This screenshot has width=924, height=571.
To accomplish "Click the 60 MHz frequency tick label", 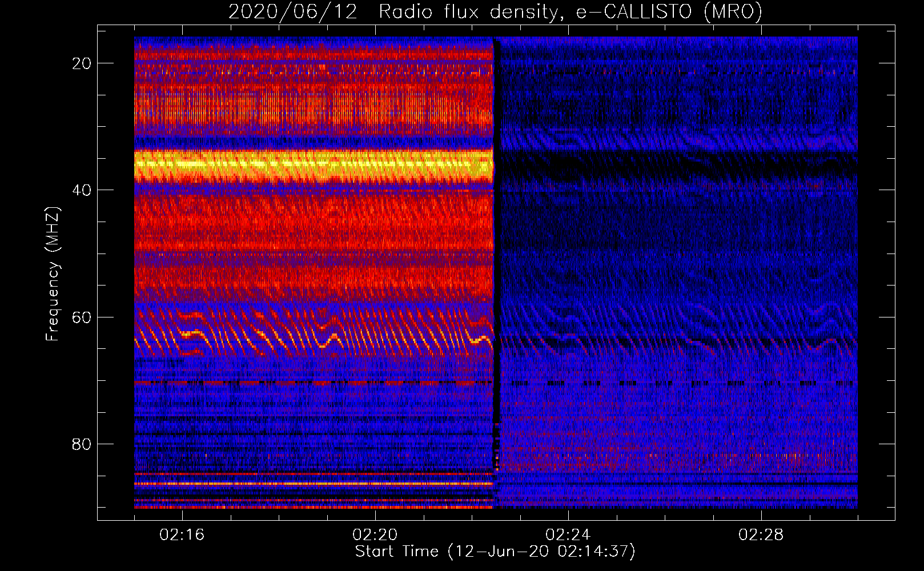I will coord(82,317).
